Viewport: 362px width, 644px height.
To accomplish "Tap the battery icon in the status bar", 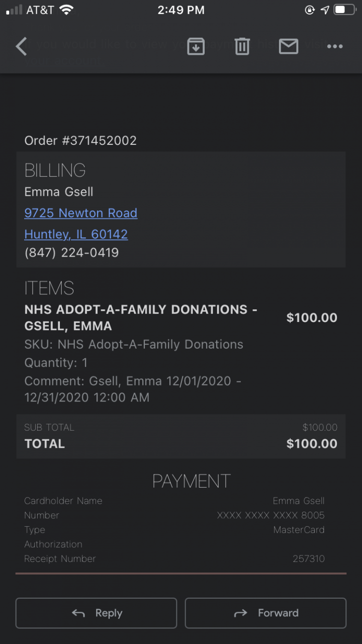I will [x=344, y=10].
